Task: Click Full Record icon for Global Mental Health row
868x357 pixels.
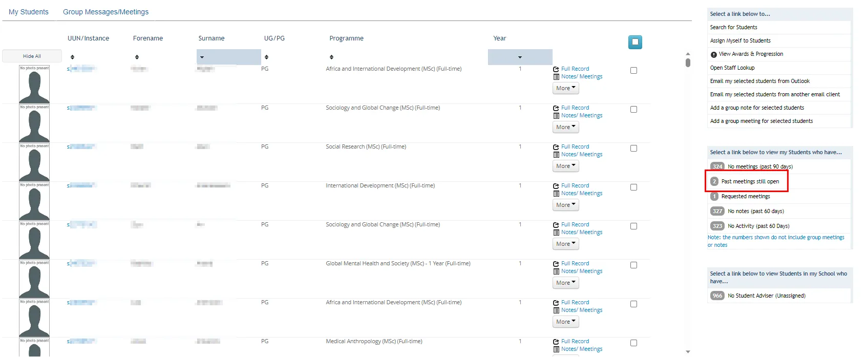Action: point(556,264)
